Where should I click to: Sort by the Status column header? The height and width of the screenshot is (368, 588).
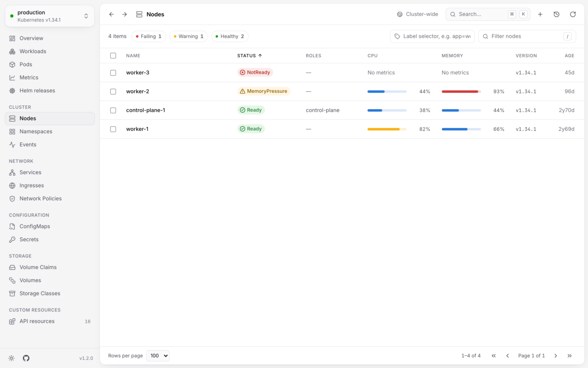coord(249,56)
